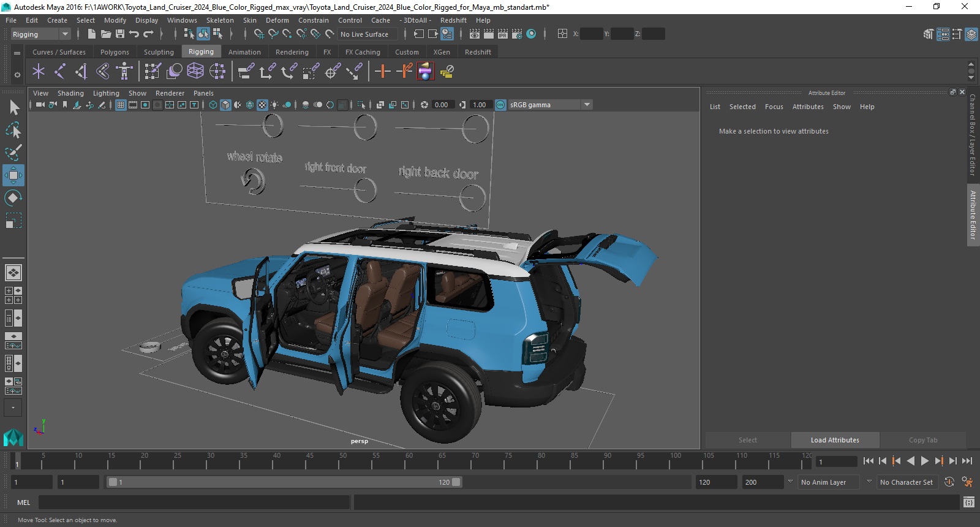The image size is (980, 527).
Task: Open the No Character Set dropdown arrow
Action: (869, 482)
